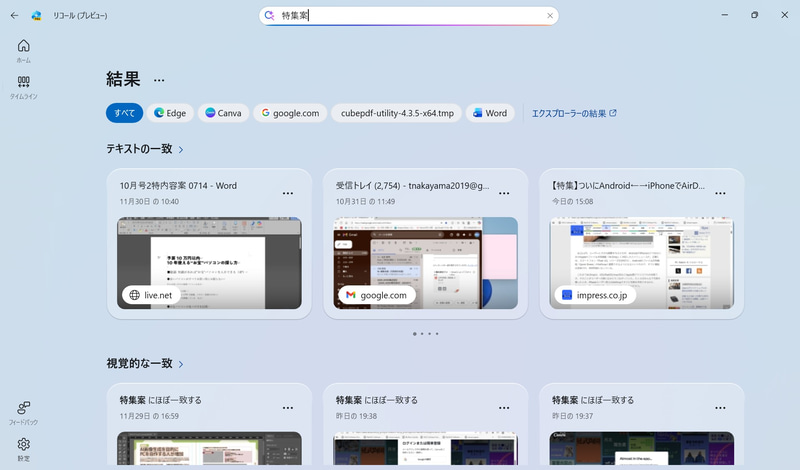This screenshot has width=800, height=470.
Task: Click the live.net source badge
Action: 151,295
